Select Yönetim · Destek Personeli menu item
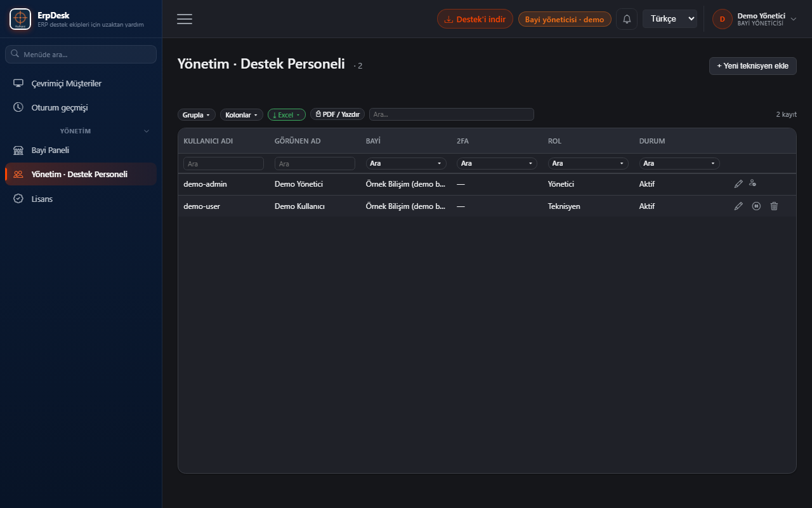Viewport: 812px width, 508px height. tap(81, 174)
